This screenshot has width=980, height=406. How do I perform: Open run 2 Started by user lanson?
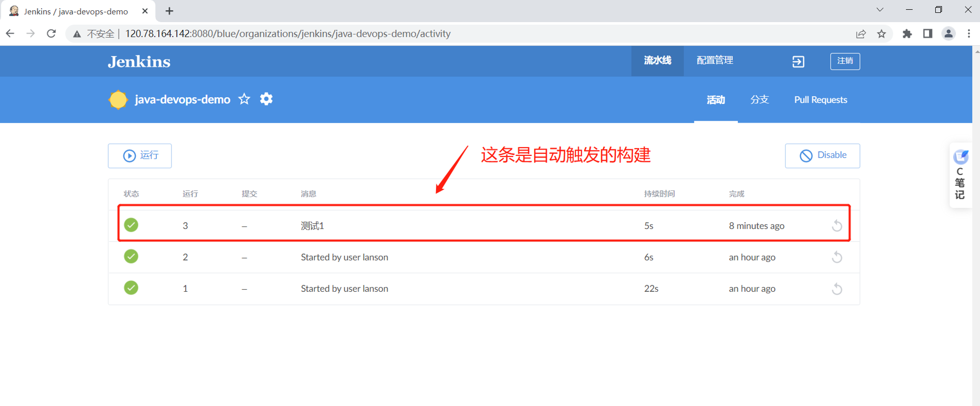pyautogui.click(x=344, y=257)
